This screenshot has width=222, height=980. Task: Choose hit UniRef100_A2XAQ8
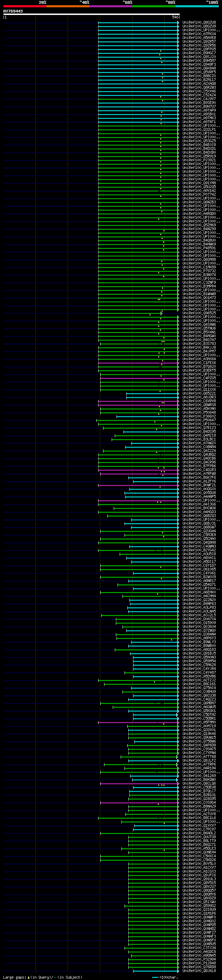pyautogui.click(x=199, y=84)
